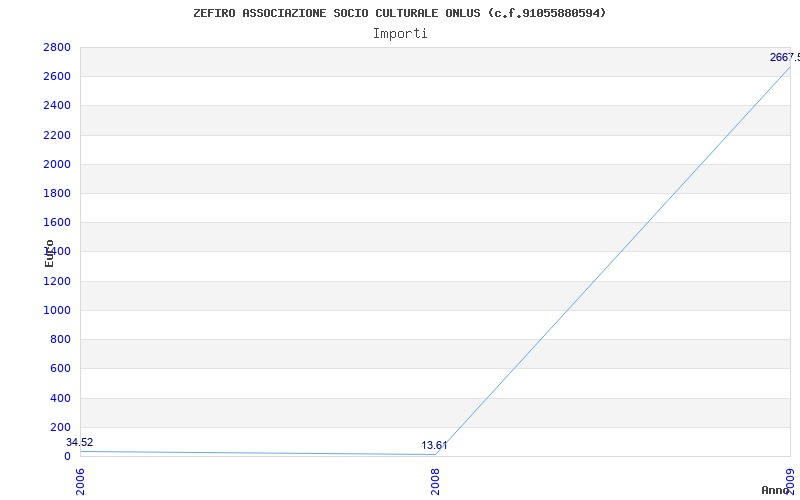Click the 'Euro' y-axis title
Screen dimensions: 800x500
pos(49,253)
